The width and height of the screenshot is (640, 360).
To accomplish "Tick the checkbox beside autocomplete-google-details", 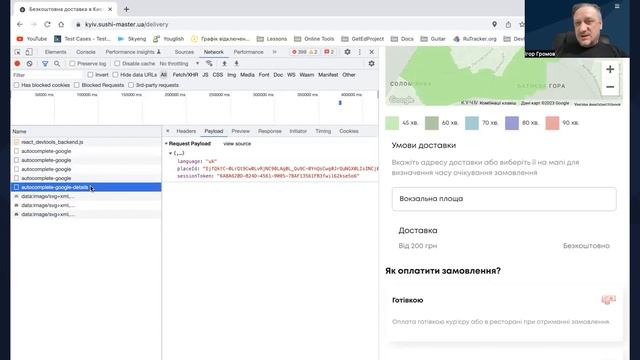I will [16, 187].
